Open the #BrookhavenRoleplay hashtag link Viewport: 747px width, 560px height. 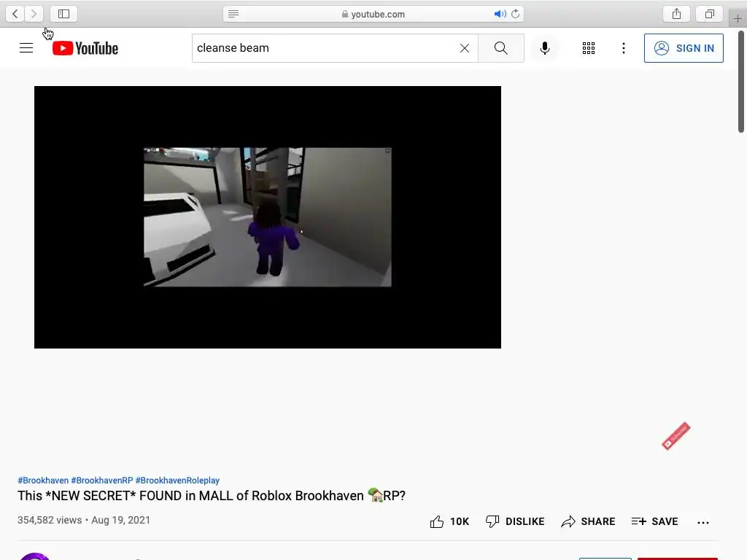click(177, 481)
